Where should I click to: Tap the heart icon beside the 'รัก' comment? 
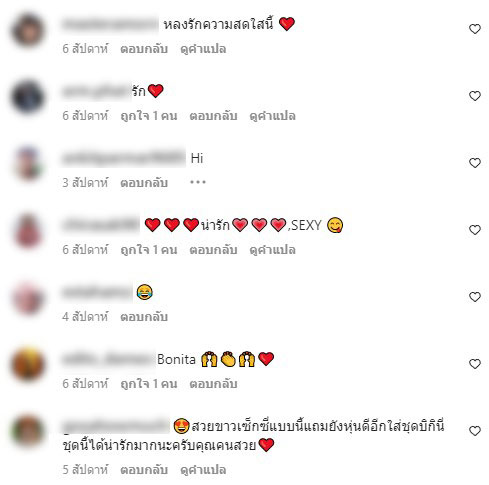tap(475, 96)
